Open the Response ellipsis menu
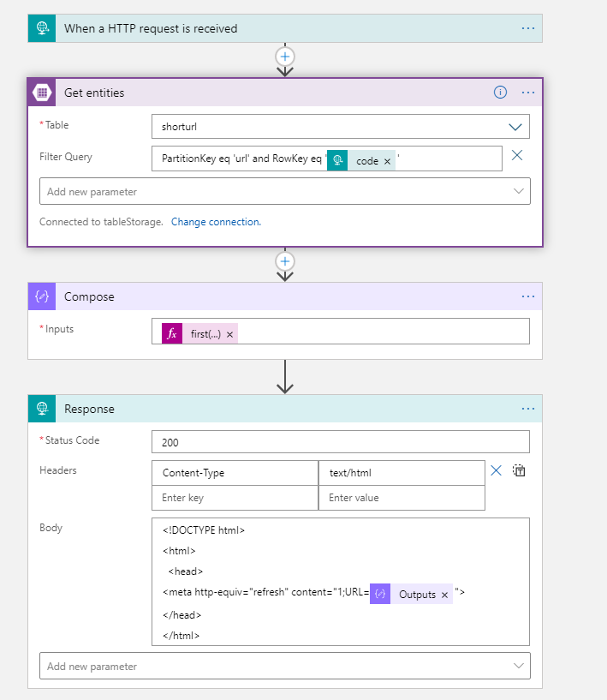 click(x=528, y=409)
